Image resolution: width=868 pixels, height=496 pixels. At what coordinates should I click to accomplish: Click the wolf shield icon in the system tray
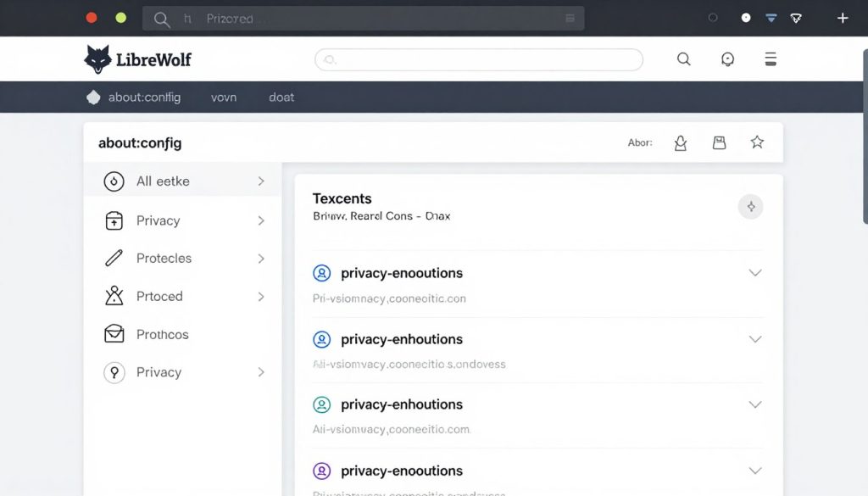tap(795, 17)
